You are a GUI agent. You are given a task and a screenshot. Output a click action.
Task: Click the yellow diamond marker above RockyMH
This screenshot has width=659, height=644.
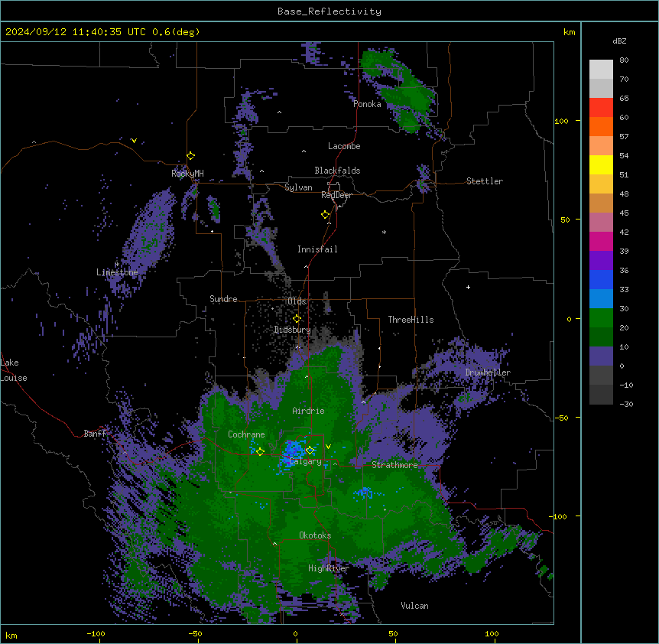190,156
